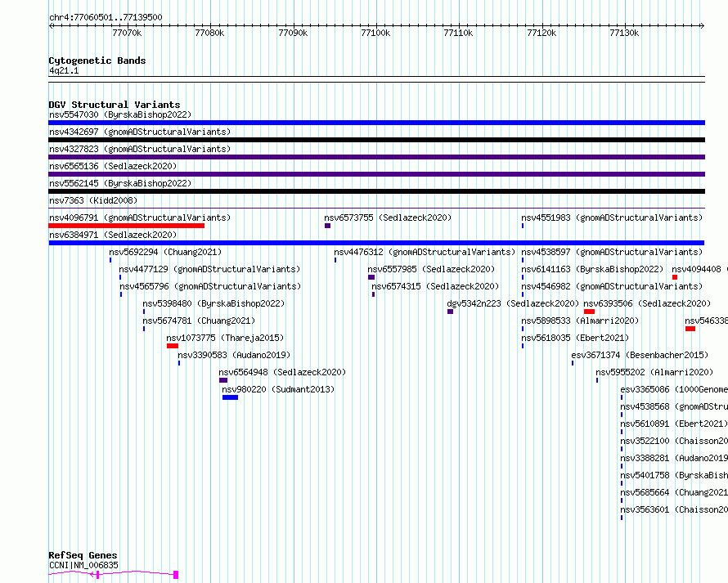This screenshot has width=728, height=583.
Task: Open nsv6557985 (Sedlazeck2020) label
Action: pyautogui.click(x=431, y=269)
